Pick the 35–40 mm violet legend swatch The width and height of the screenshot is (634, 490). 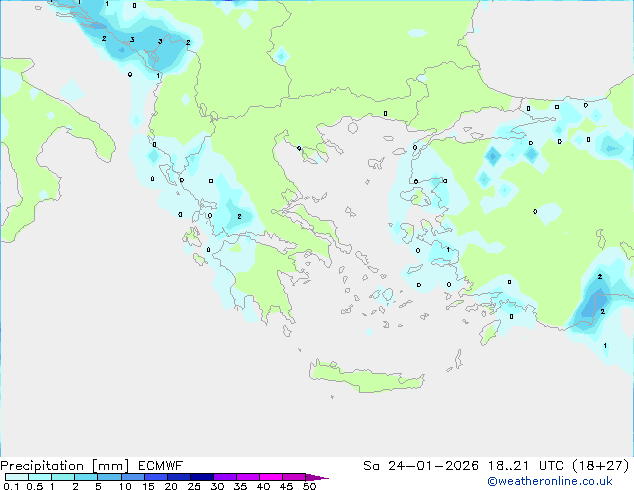click(247, 477)
